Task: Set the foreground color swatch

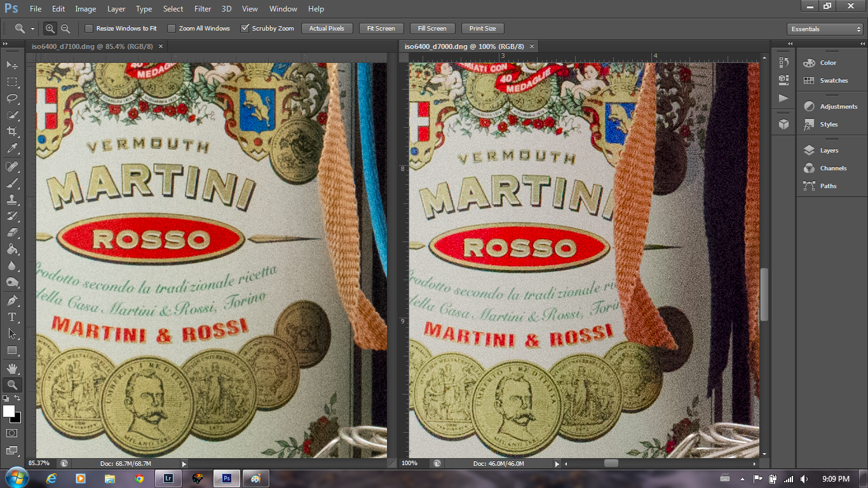Action: click(x=9, y=411)
